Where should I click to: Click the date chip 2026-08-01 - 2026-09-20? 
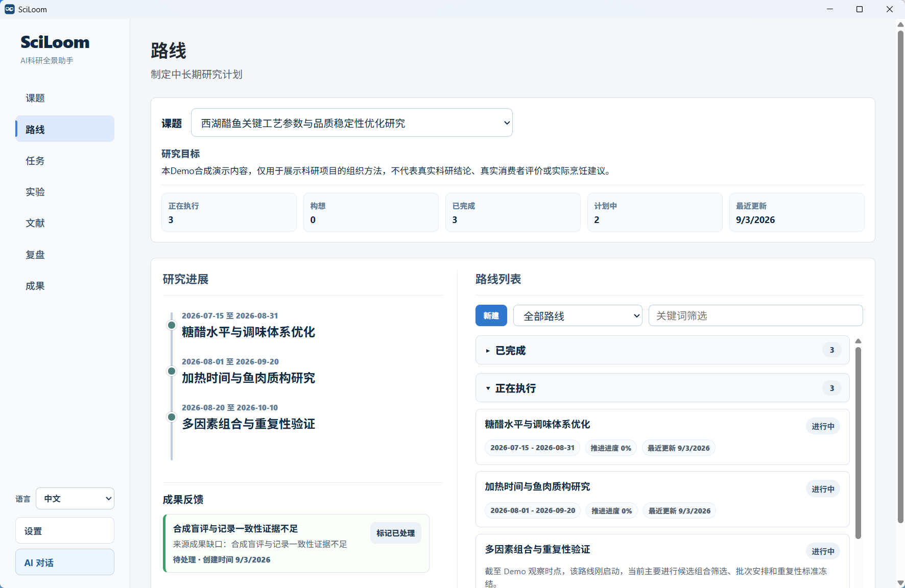coord(533,510)
